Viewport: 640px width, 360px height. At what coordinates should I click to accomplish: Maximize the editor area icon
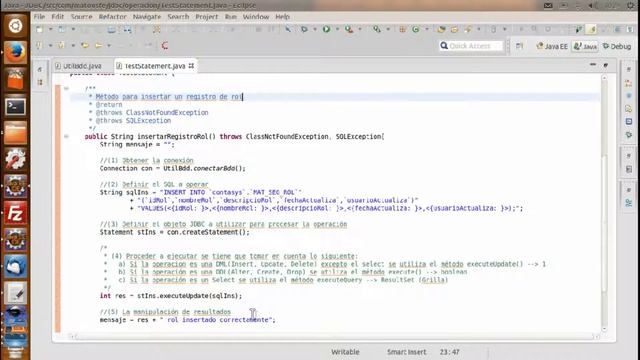(606, 65)
